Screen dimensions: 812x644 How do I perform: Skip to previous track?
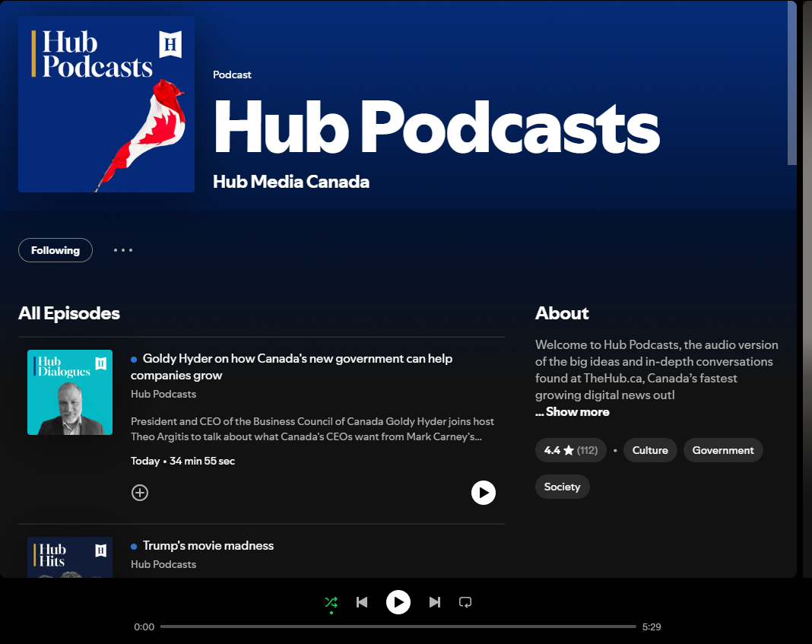point(362,602)
